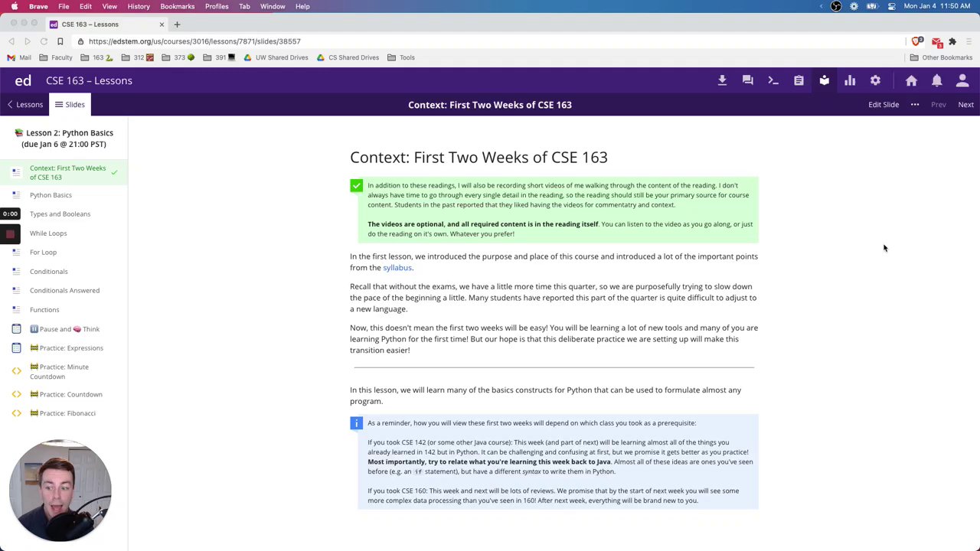This screenshot has width=980, height=551.
Task: Click the webcam video overlay
Action: [x=60, y=491]
